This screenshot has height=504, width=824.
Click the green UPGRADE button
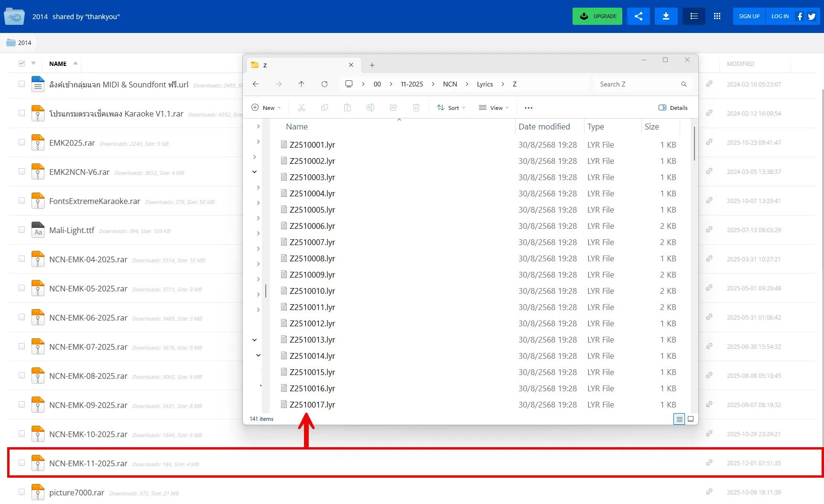pyautogui.click(x=597, y=16)
